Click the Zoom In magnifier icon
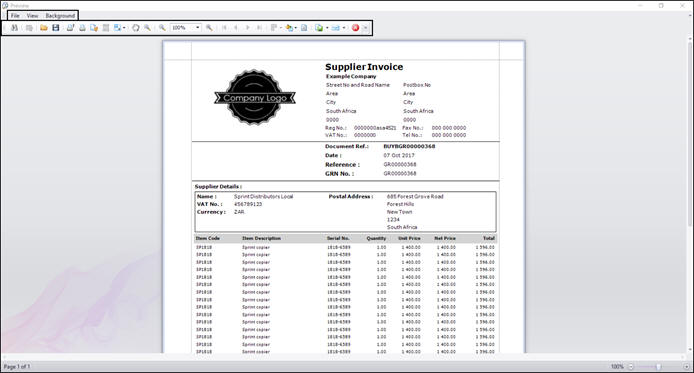 (x=209, y=27)
